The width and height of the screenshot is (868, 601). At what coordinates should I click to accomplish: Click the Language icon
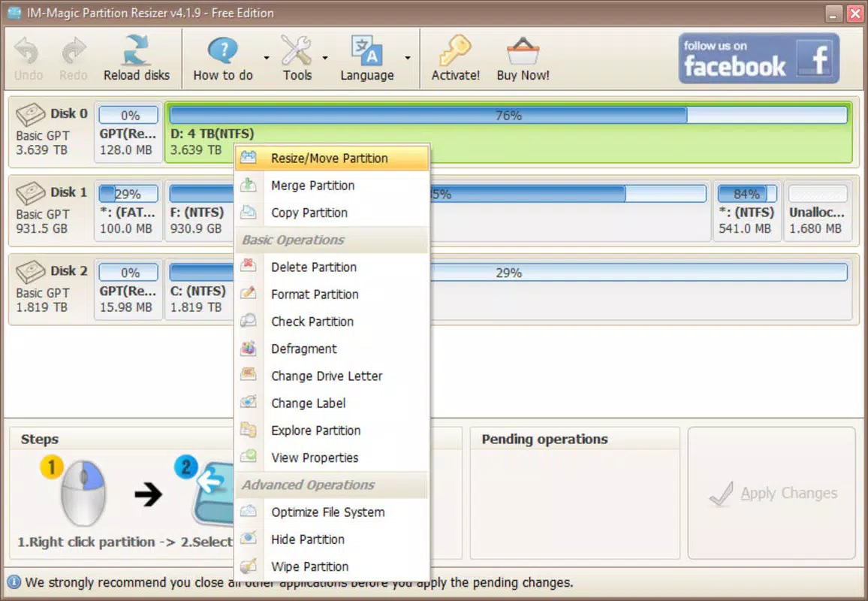pyautogui.click(x=366, y=50)
